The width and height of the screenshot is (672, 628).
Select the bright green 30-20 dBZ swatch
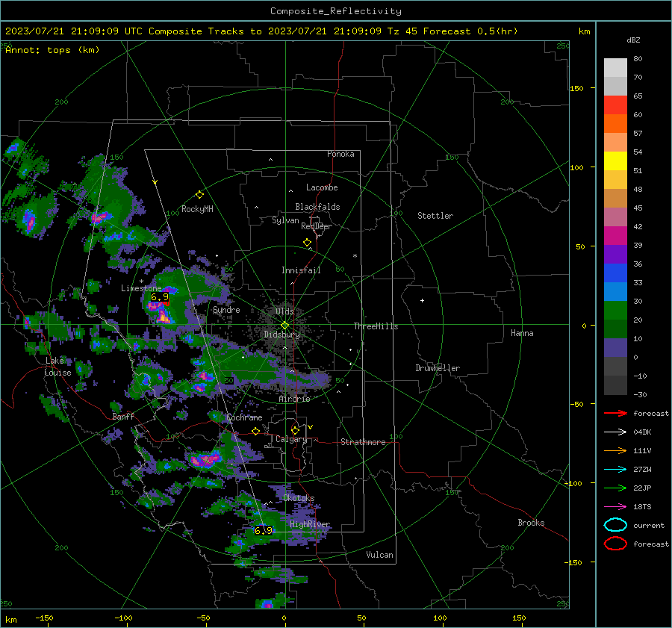pyautogui.click(x=615, y=311)
